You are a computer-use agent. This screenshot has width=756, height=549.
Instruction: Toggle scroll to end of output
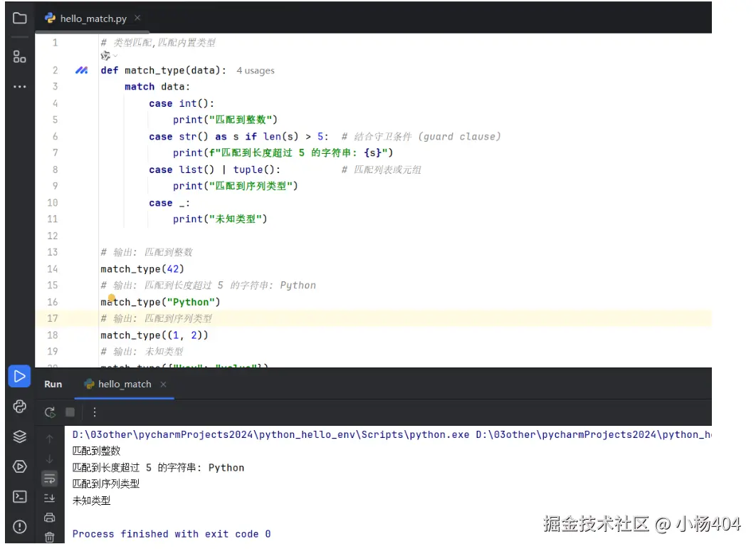coord(49,498)
